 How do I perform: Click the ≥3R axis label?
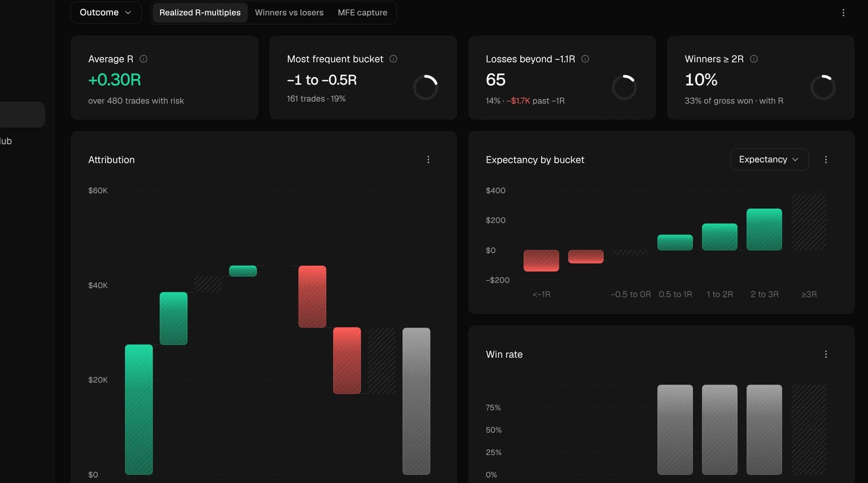809,295
